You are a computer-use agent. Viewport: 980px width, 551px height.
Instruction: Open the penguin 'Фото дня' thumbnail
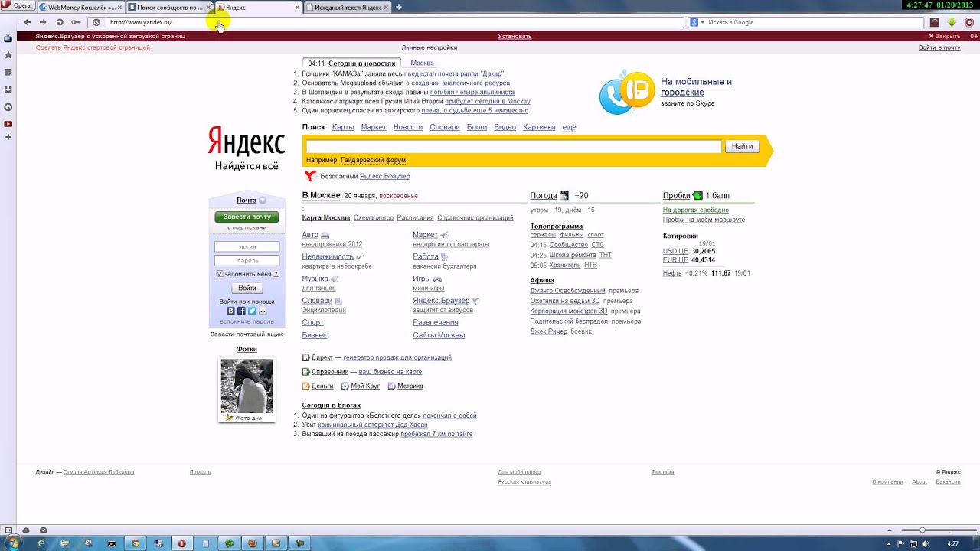click(x=247, y=386)
